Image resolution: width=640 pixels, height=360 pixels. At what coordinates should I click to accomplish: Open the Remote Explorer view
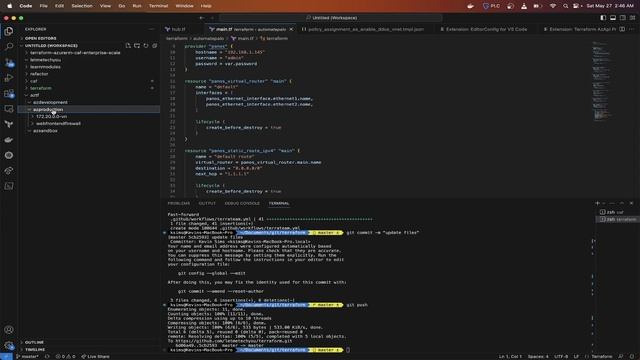9,109
